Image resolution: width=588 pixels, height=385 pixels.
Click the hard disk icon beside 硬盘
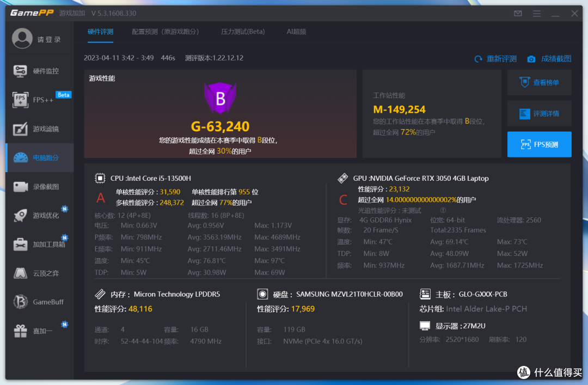pos(262,294)
